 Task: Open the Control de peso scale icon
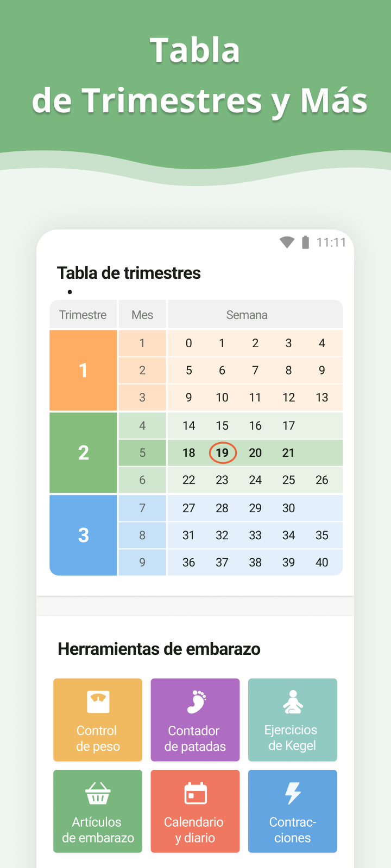point(98,701)
